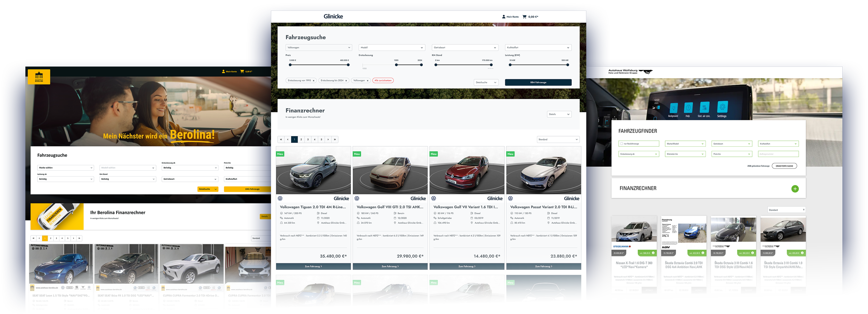The height and width of the screenshot is (314, 868).
Task: Select page 4 in Glinicke pagination
Action: click(x=315, y=139)
